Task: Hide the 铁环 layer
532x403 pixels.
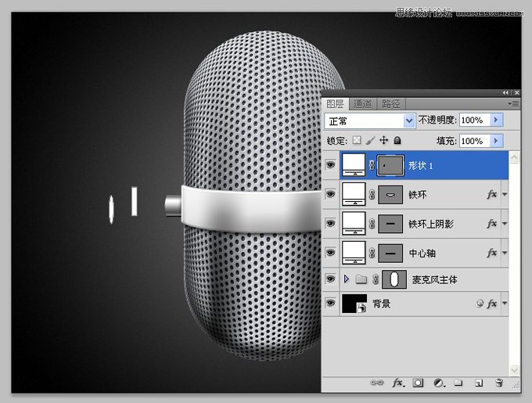Action: [330, 194]
